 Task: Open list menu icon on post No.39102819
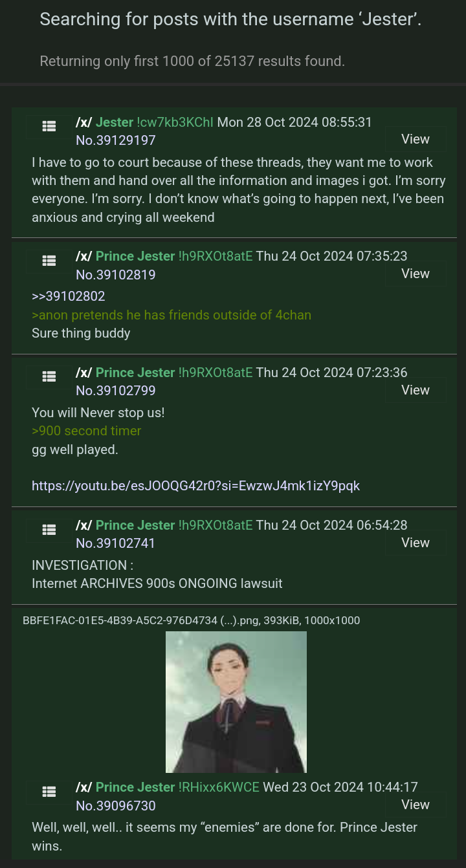[49, 261]
